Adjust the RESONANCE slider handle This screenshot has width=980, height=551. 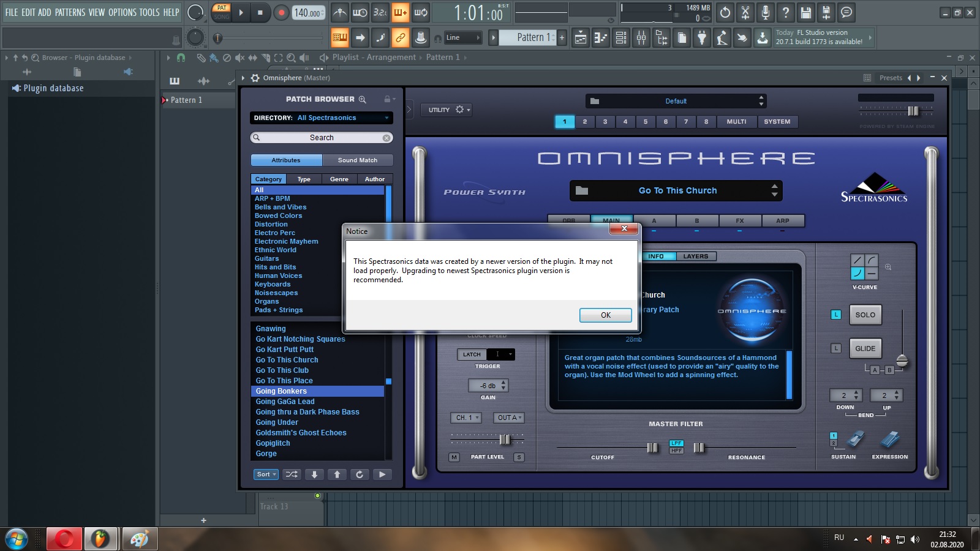[x=699, y=448]
